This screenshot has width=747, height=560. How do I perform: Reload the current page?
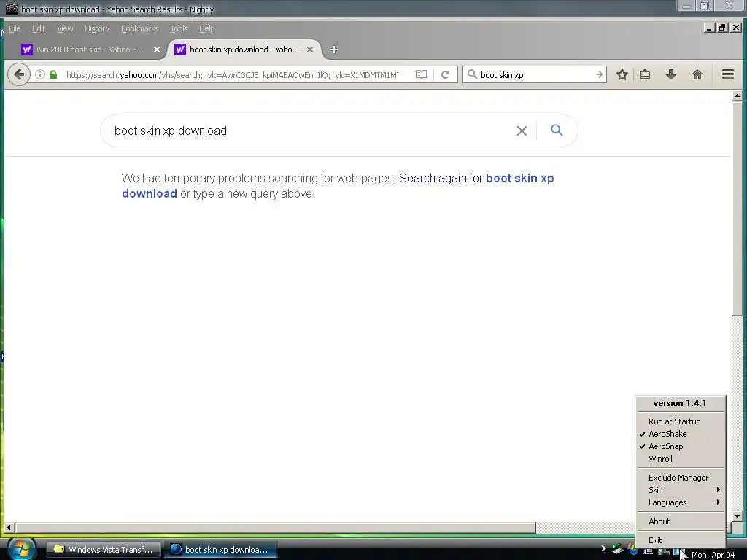coord(446,74)
